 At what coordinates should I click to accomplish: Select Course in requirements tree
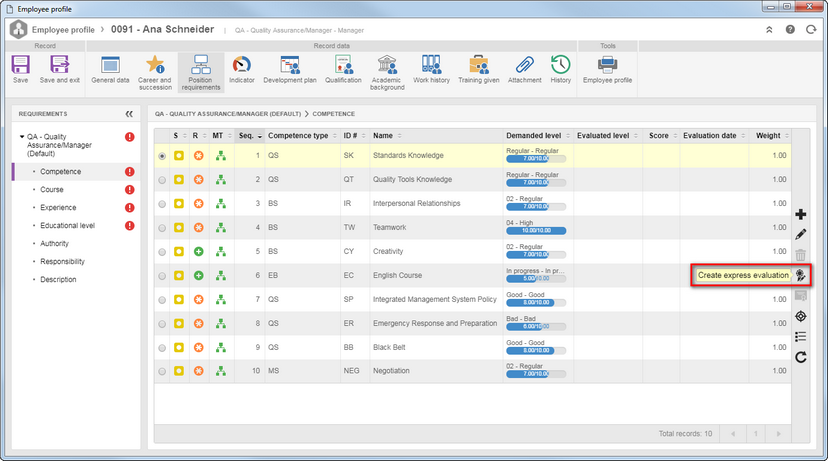coord(52,190)
